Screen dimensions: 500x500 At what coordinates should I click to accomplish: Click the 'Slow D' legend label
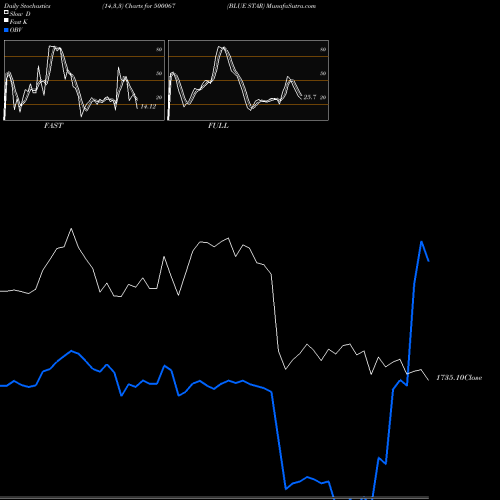click(20, 14)
